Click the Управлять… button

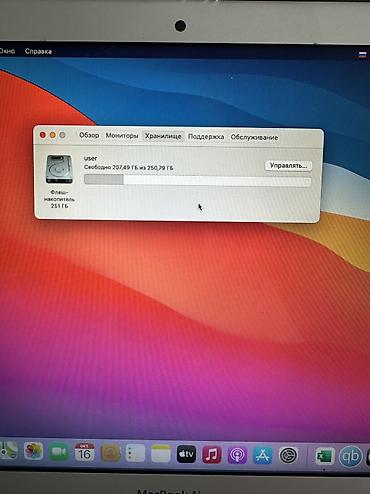click(x=288, y=166)
